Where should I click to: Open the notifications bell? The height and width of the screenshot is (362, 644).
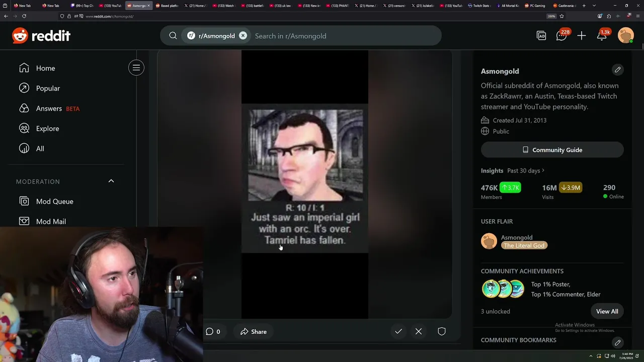tap(602, 36)
